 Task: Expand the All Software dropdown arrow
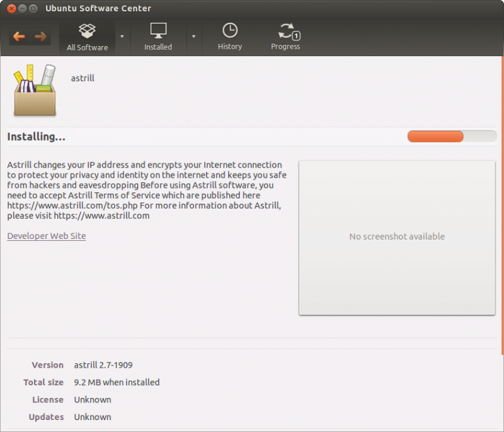click(x=122, y=37)
